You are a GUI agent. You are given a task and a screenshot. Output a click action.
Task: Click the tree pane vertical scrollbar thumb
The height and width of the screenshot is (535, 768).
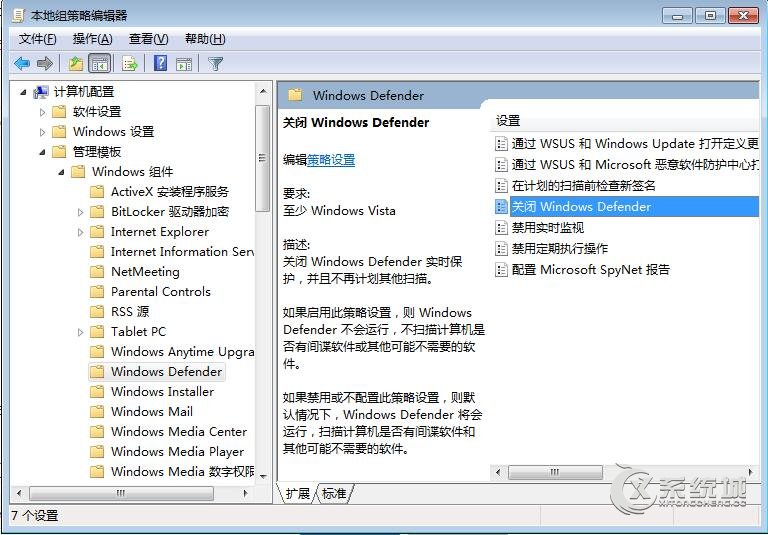pos(263,158)
